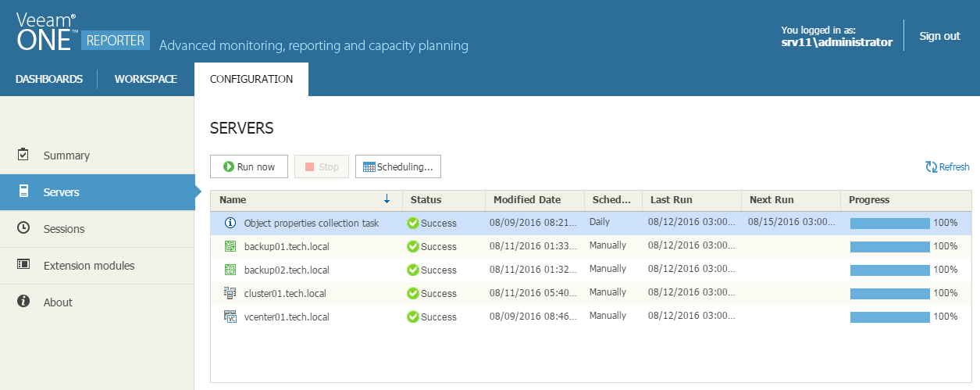Screen dimensions: 980x390
Task: Select the Object properties collection task row name
Action: coord(312,223)
